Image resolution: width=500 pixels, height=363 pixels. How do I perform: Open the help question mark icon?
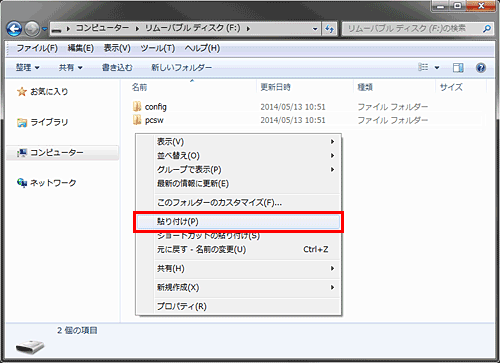[x=481, y=68]
